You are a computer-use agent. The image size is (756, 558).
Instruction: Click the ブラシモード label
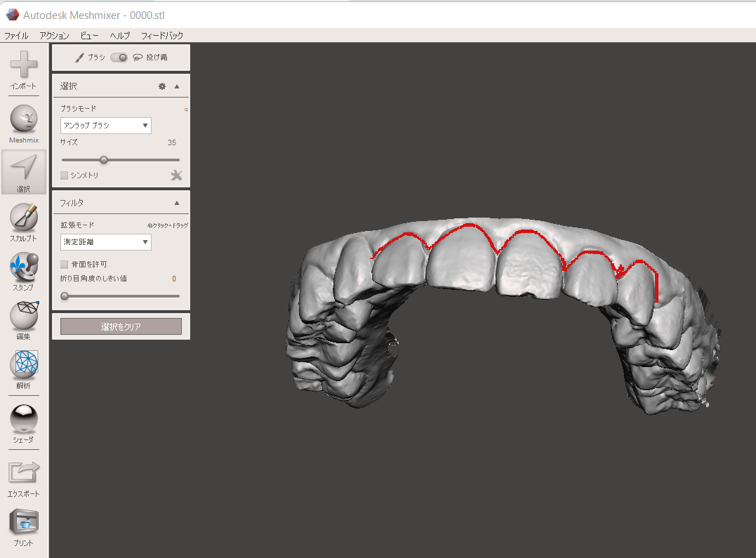tap(78, 109)
